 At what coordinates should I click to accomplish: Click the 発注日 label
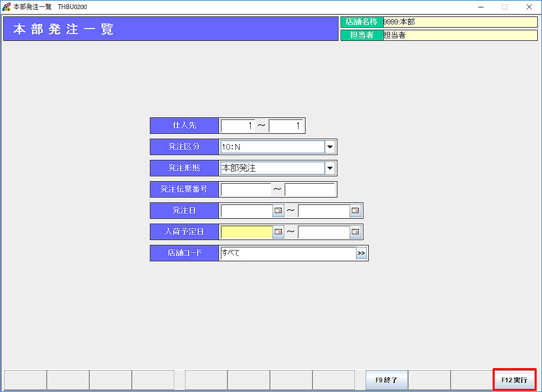click(184, 210)
